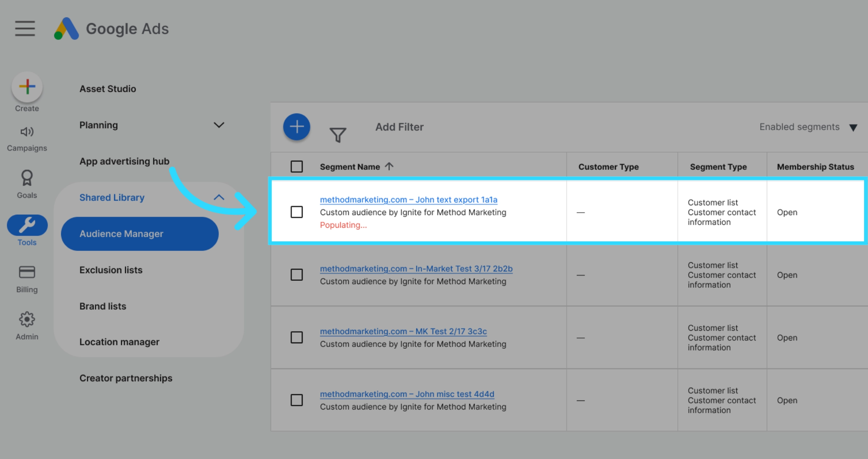Screen dimensions: 868x459
Task: Click Open status in MK Test row
Action: pyautogui.click(x=787, y=338)
